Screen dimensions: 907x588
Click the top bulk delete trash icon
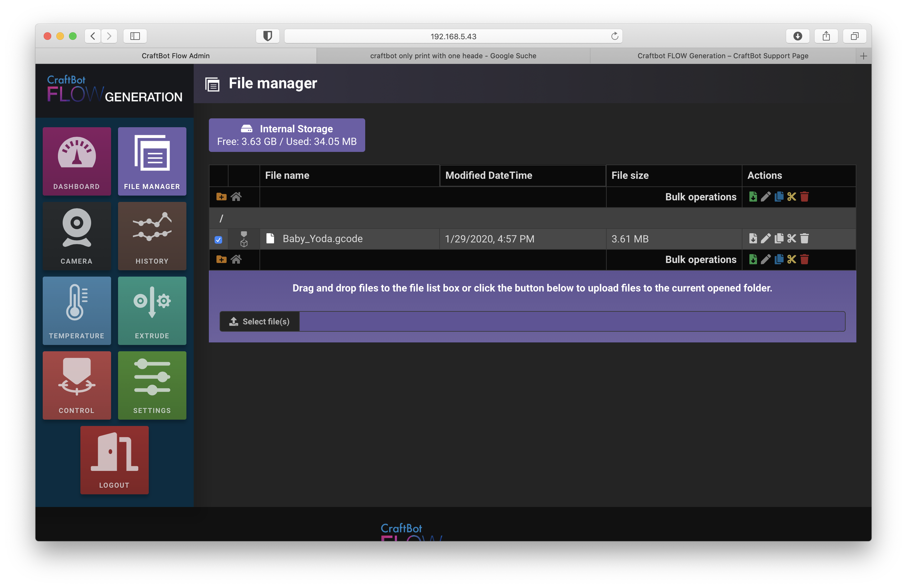click(x=804, y=197)
